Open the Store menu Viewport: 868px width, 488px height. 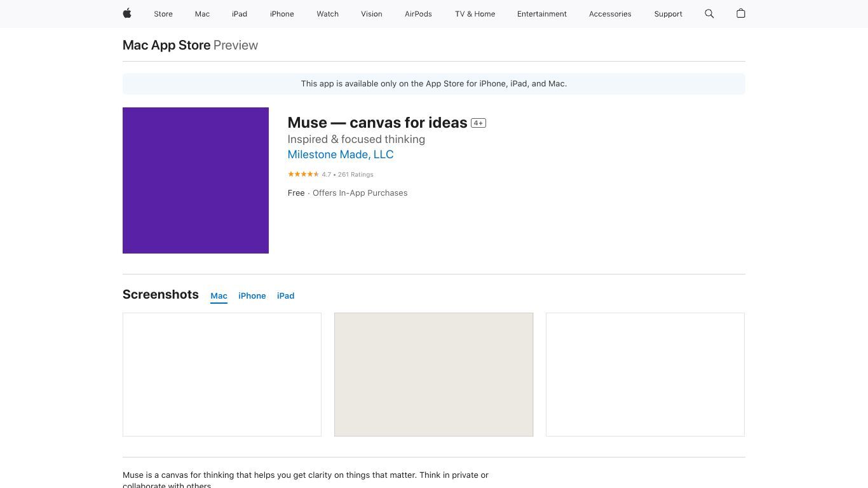(x=163, y=14)
